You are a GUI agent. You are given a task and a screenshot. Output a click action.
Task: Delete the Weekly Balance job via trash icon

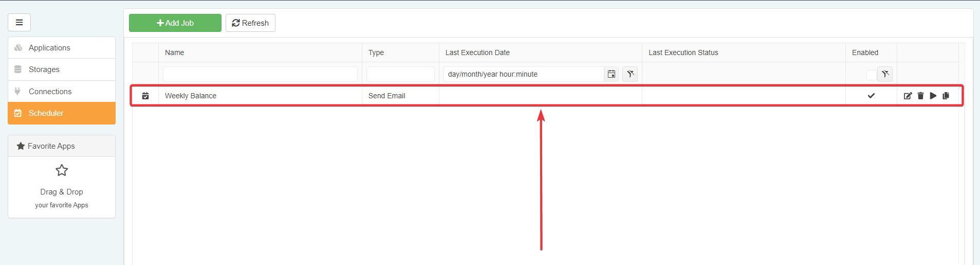tap(920, 96)
